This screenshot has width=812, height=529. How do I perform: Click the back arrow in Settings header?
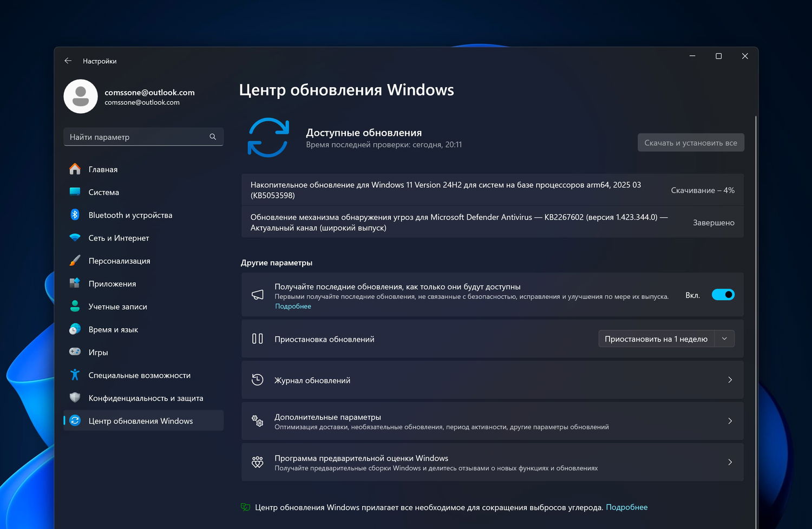point(68,61)
